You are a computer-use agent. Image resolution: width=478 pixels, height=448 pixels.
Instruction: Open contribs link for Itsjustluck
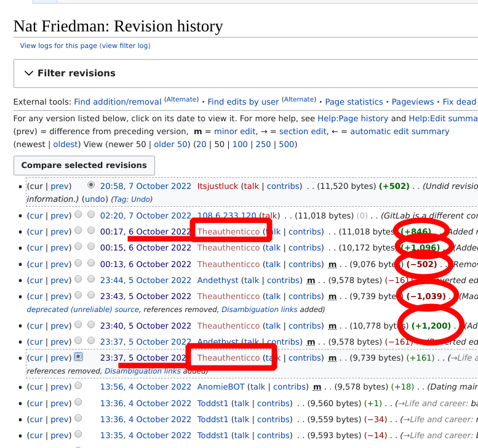(x=283, y=186)
